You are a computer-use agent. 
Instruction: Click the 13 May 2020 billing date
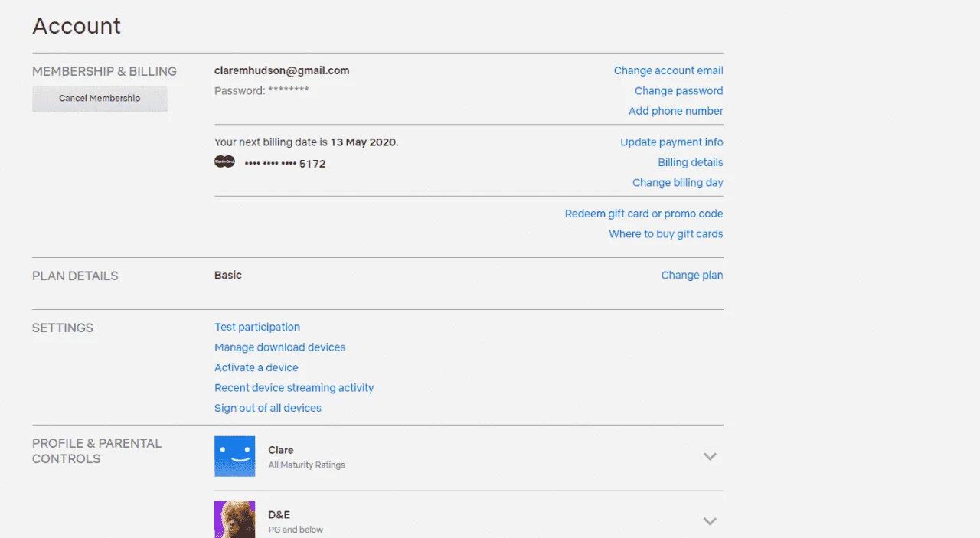(364, 142)
